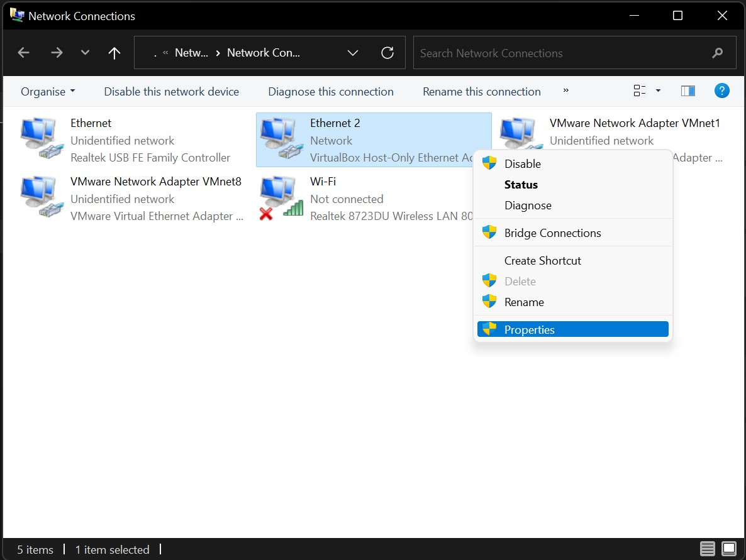746x560 pixels.
Task: Show the preview pane
Action: 688,91
